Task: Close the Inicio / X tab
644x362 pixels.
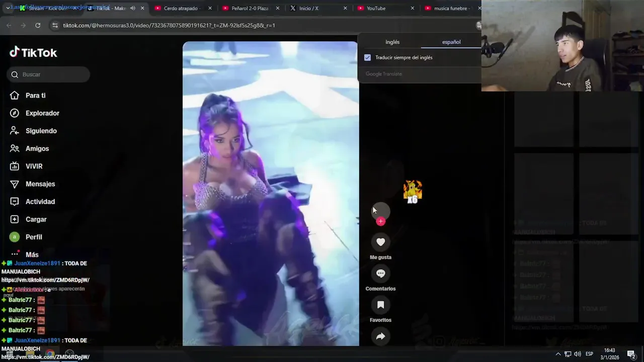Action: [345, 8]
